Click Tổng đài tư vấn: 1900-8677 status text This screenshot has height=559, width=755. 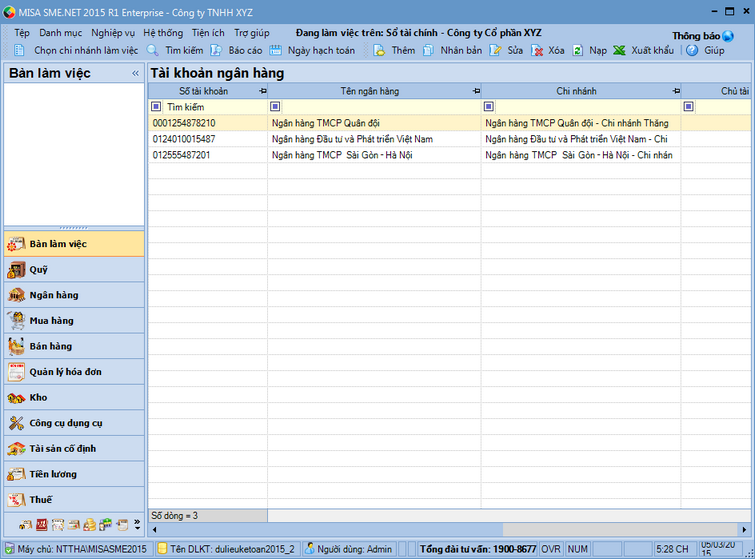(478, 549)
